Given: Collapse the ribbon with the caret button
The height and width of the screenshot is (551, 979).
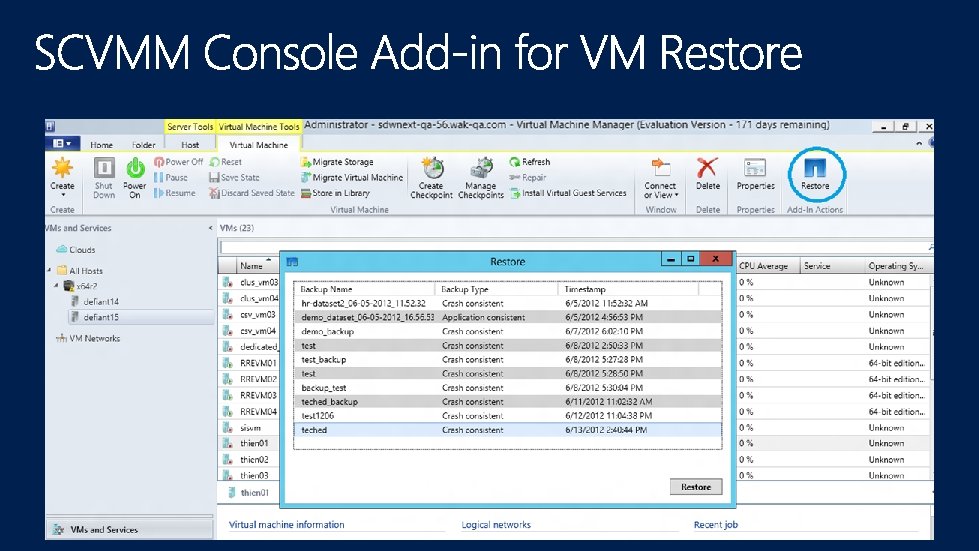Looking at the screenshot, I should coord(918,144).
